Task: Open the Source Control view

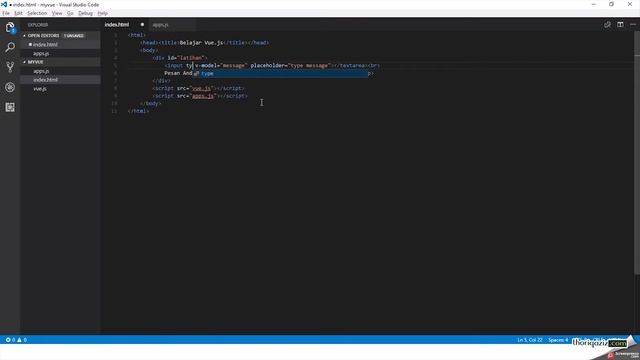Action: (10, 67)
